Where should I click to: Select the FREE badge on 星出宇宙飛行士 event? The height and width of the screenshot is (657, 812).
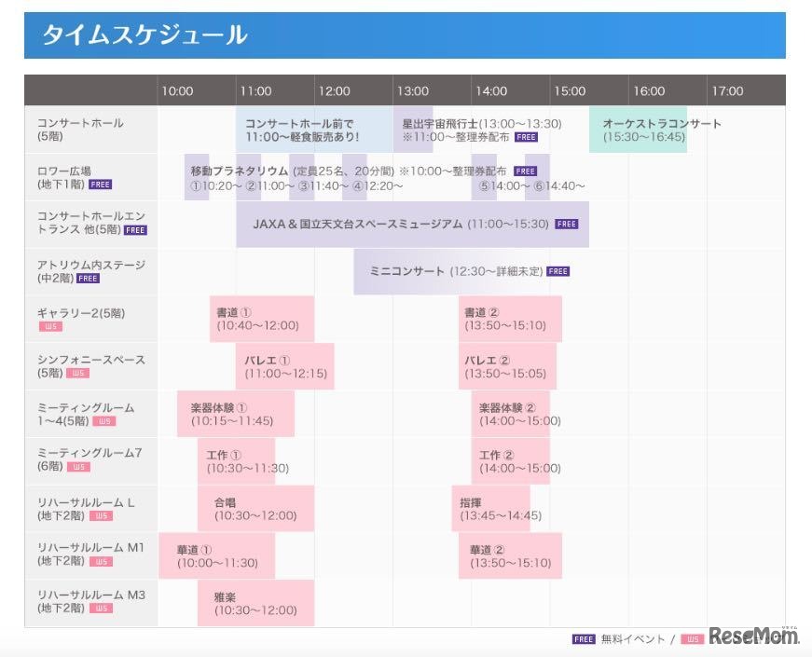coord(525,136)
